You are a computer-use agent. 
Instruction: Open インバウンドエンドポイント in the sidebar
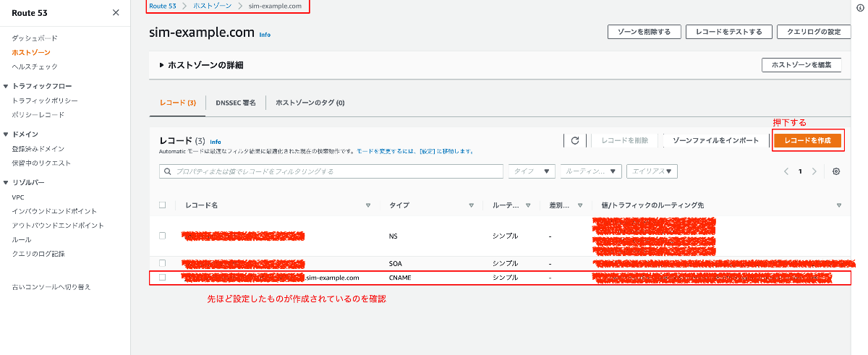click(x=54, y=211)
